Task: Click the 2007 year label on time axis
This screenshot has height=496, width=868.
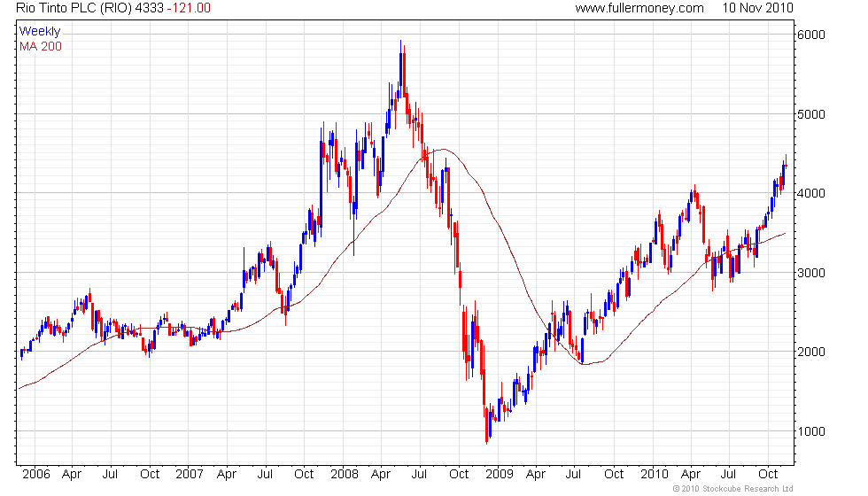Action: (190, 475)
